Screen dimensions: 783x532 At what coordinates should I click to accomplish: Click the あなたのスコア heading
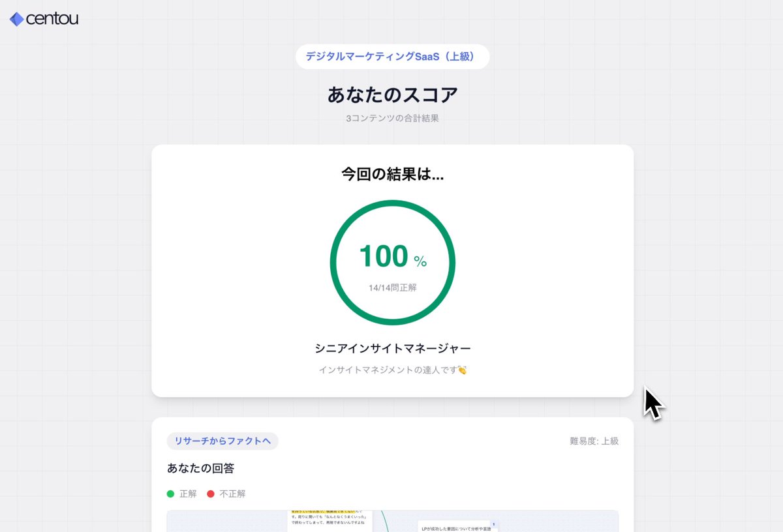coord(392,95)
